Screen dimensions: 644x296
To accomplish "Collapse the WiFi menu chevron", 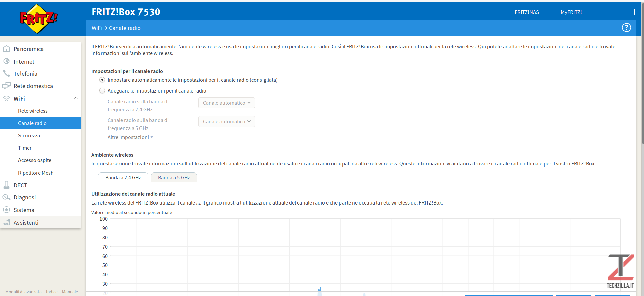I will click(x=76, y=98).
